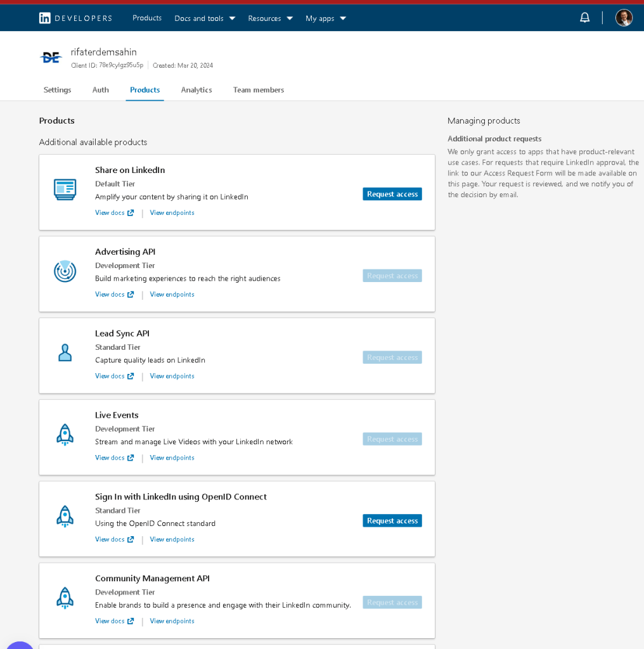The image size is (644, 649).
Task: Switch to the Analytics tab
Action: click(196, 90)
